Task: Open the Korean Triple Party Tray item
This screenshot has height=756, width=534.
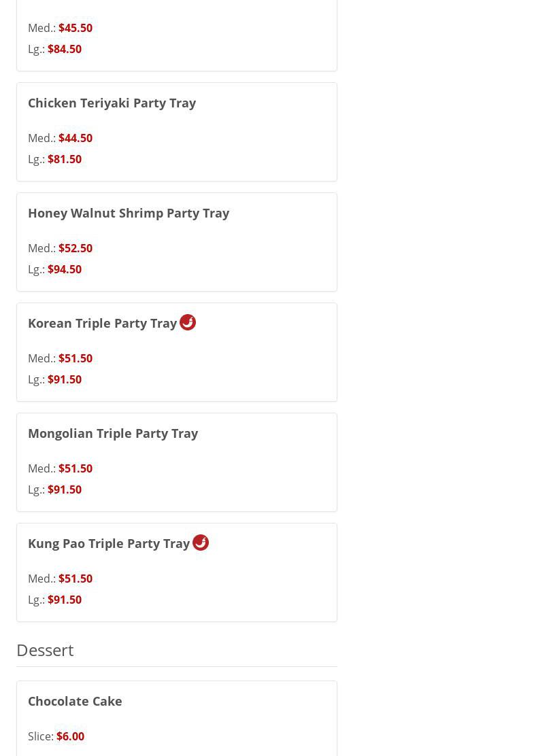Action: [x=102, y=323]
